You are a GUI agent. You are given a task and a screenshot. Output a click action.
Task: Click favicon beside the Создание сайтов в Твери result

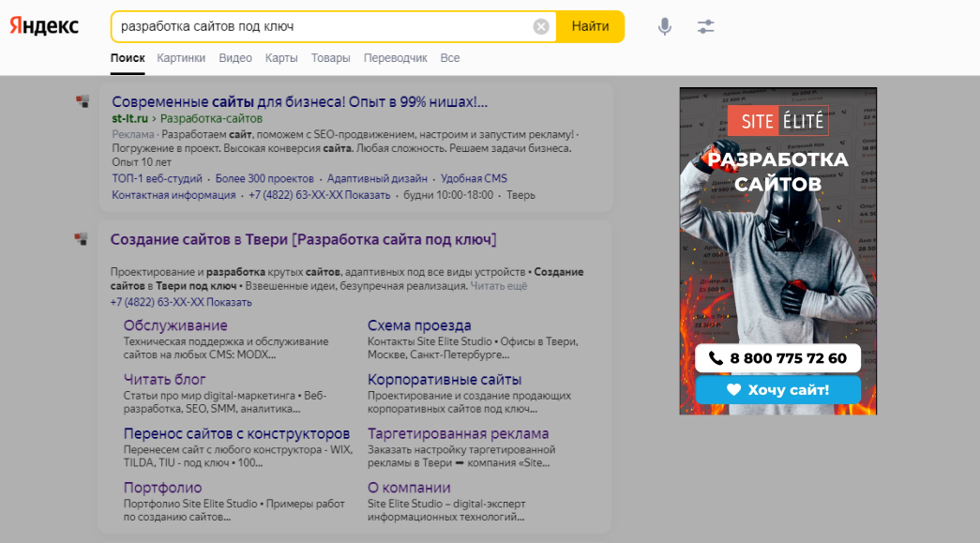point(83,239)
